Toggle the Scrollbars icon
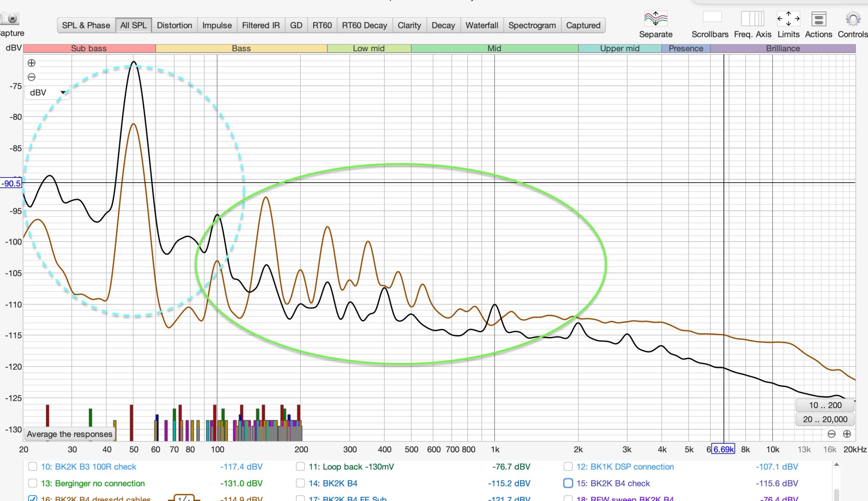Screen dimensions: 868x501 tap(712, 17)
